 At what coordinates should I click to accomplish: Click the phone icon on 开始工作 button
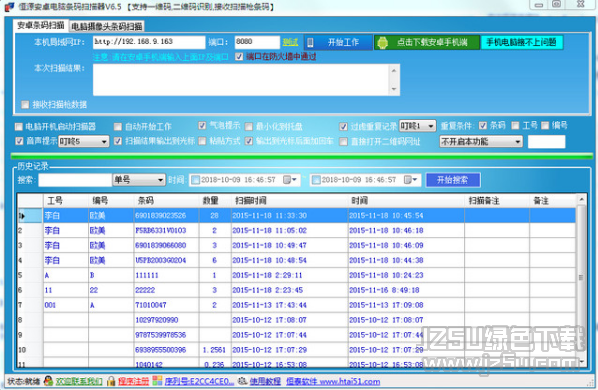310,42
